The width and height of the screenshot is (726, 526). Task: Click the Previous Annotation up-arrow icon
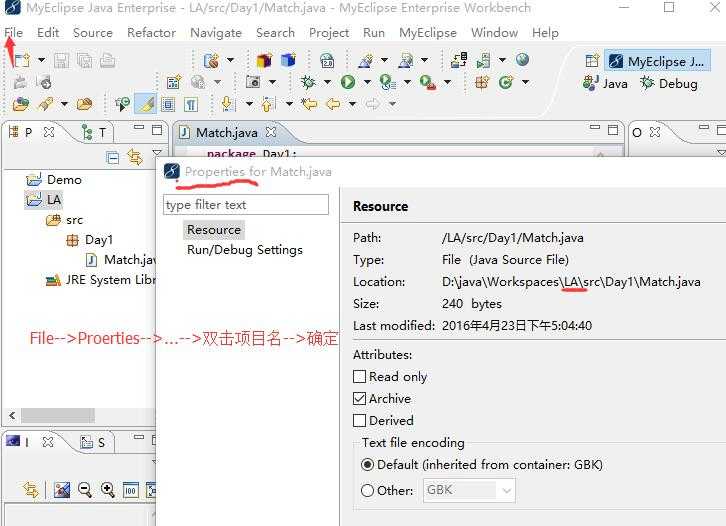pyautogui.click(x=267, y=104)
